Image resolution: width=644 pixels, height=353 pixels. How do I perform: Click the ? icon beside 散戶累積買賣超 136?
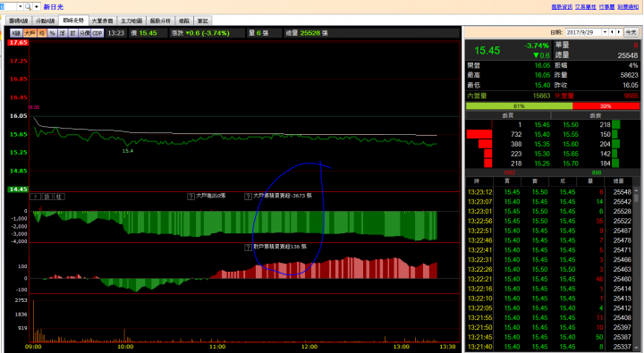click(248, 247)
